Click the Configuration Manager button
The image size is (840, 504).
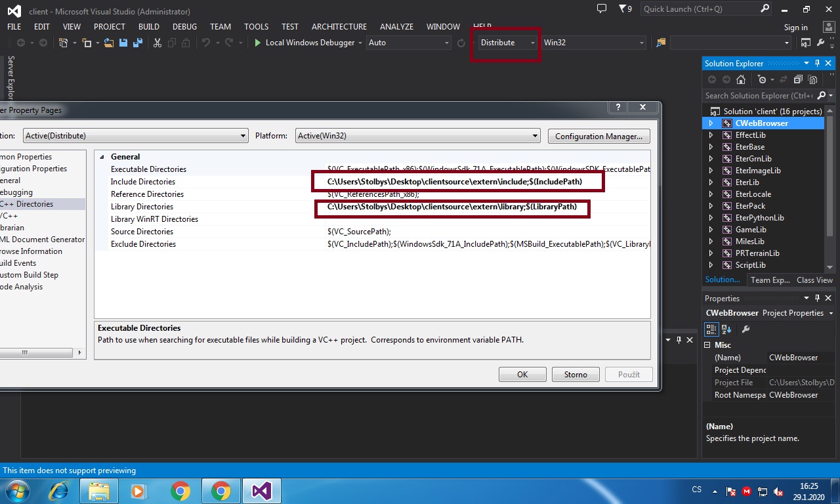pos(599,136)
